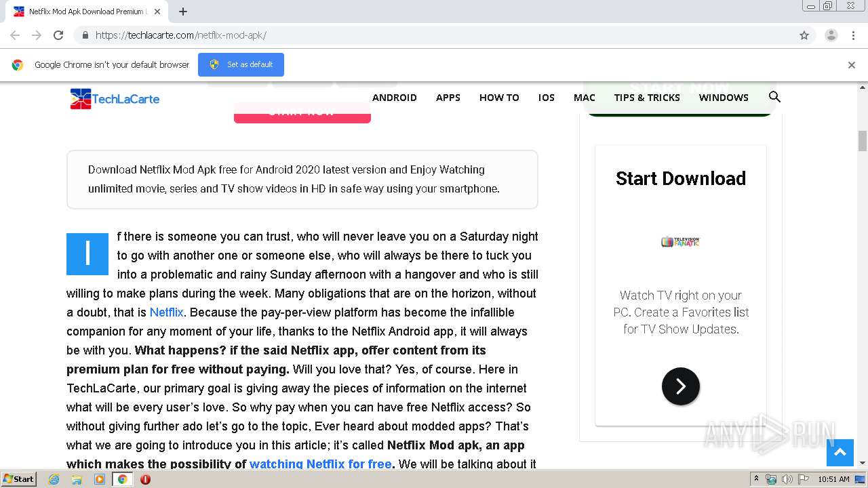Open the MAC menu item

[x=585, y=98]
